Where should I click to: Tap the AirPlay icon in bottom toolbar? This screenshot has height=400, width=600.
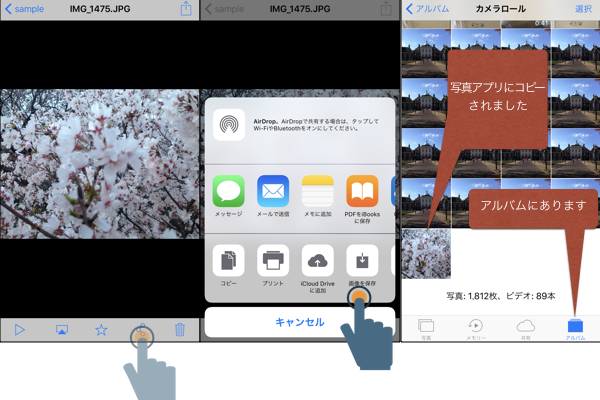62,330
